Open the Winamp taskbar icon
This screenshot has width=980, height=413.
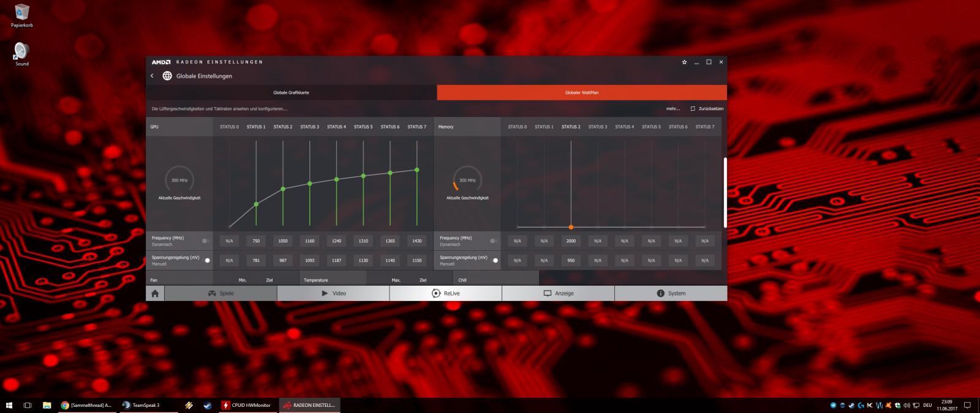coord(189,405)
